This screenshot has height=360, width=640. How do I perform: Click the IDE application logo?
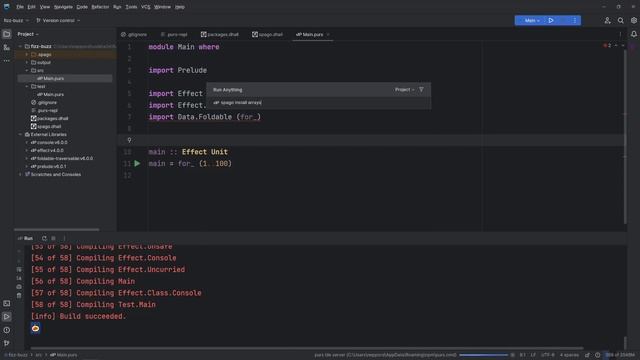point(7,7)
